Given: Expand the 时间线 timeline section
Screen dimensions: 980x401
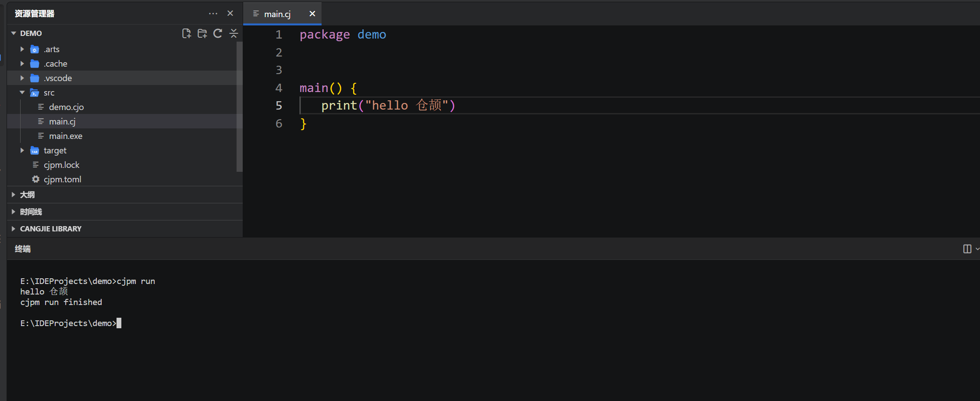Looking at the screenshot, I should (x=13, y=212).
